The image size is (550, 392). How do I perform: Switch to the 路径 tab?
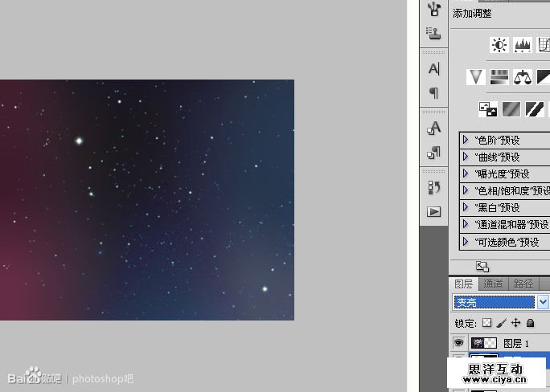(523, 284)
